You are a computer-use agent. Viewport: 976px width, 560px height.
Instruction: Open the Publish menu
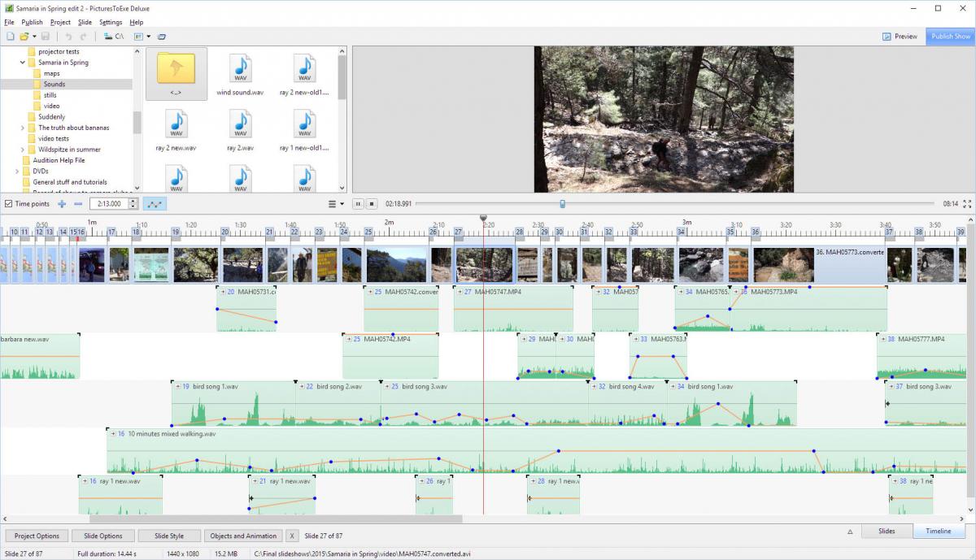pos(33,22)
